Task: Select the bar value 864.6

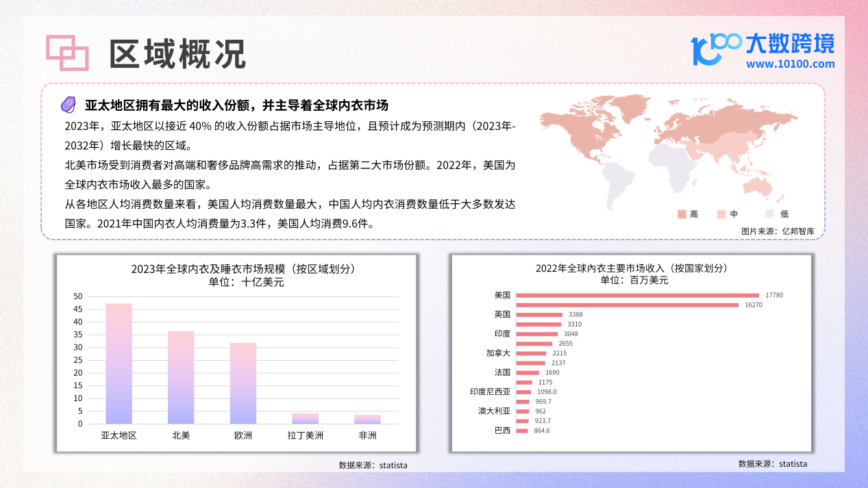Action: 542,431
